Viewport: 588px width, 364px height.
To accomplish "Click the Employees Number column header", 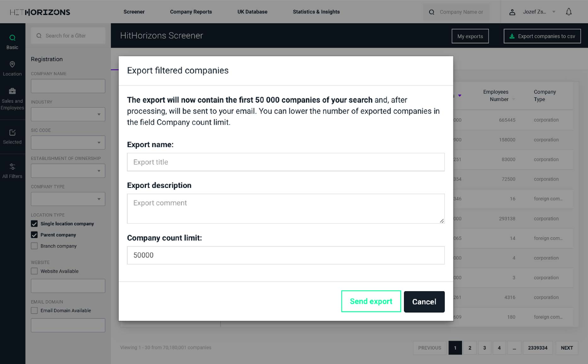I will coord(496,95).
